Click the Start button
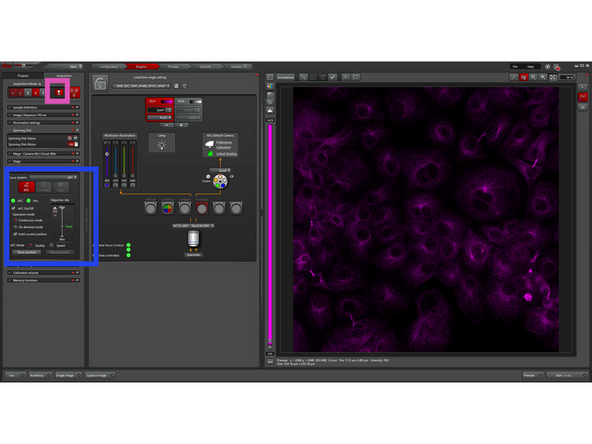This screenshot has width=592, height=444. click(566, 375)
